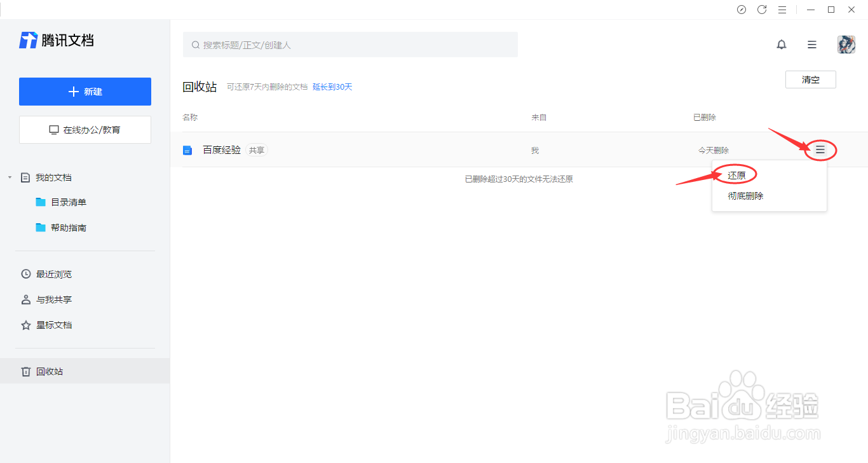Open 星标文档 in the sidebar

55,325
